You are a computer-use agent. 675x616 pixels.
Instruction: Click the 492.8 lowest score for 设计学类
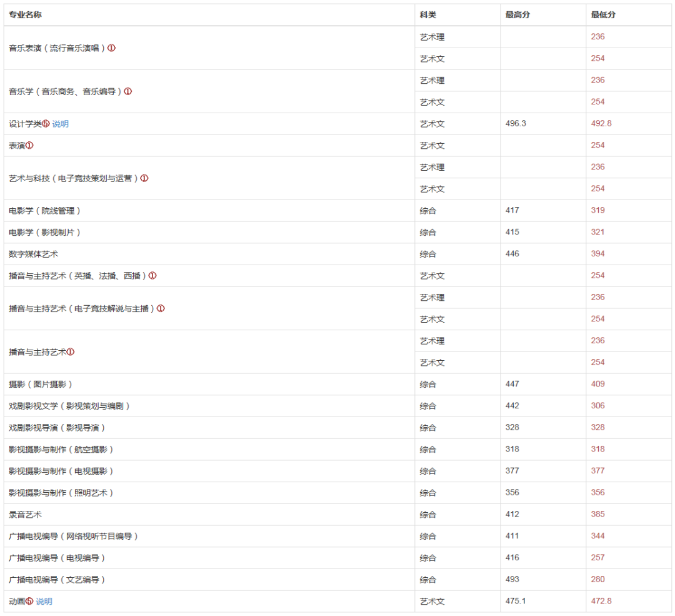(x=601, y=124)
